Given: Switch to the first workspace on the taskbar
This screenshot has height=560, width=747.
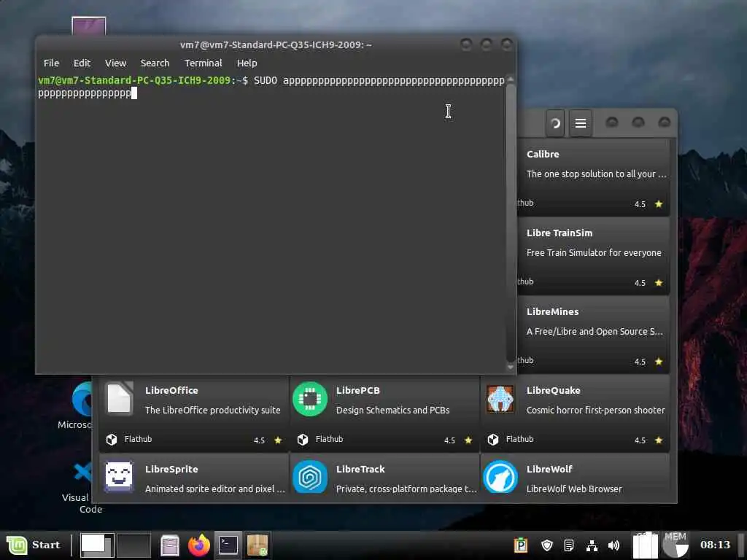Looking at the screenshot, I should [x=97, y=545].
